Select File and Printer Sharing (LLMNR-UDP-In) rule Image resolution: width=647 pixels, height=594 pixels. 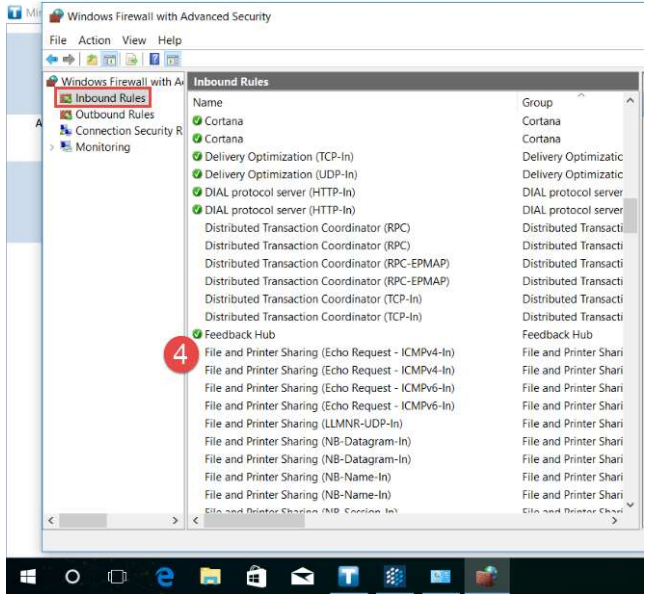tap(303, 424)
